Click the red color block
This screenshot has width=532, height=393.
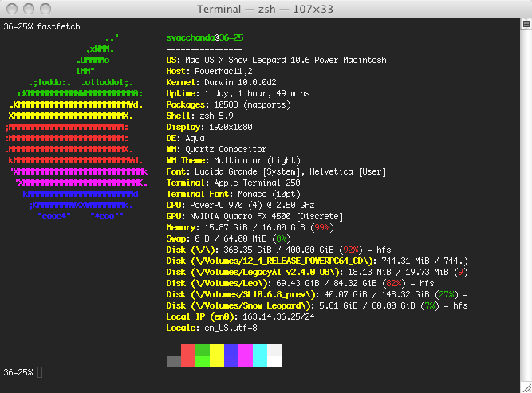click(x=188, y=356)
